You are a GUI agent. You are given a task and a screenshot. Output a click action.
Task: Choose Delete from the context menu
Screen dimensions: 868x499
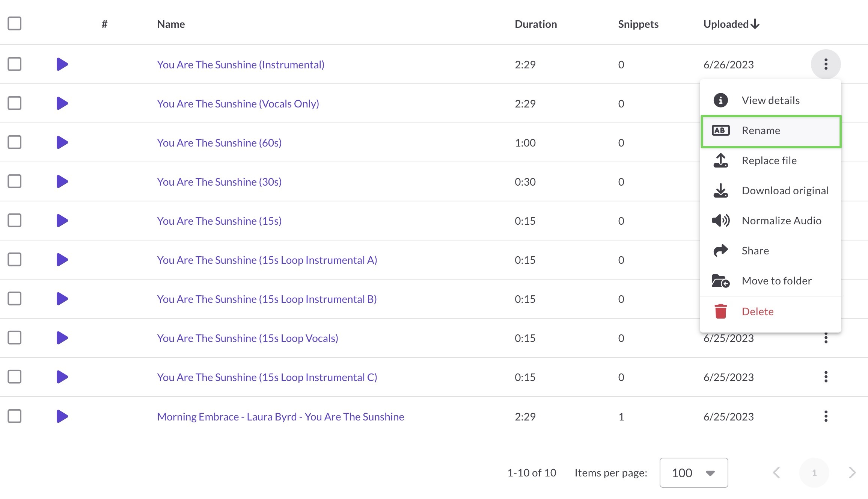tap(770, 311)
